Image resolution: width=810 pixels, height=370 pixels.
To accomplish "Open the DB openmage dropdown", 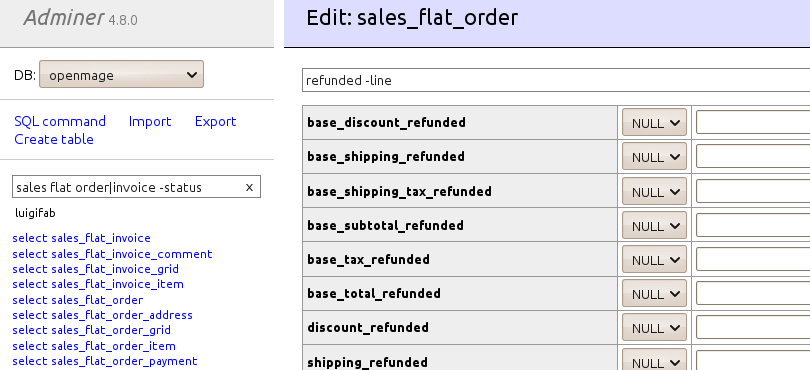I will point(121,74).
